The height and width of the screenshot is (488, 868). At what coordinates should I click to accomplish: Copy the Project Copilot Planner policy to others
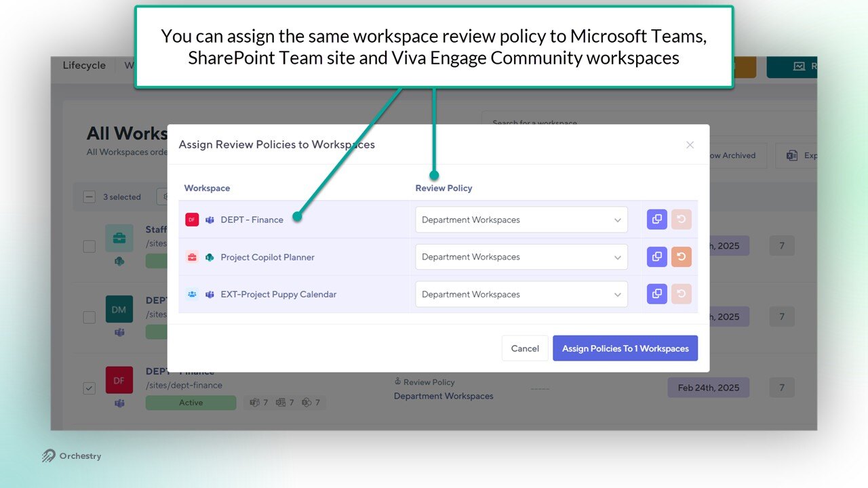pos(657,257)
